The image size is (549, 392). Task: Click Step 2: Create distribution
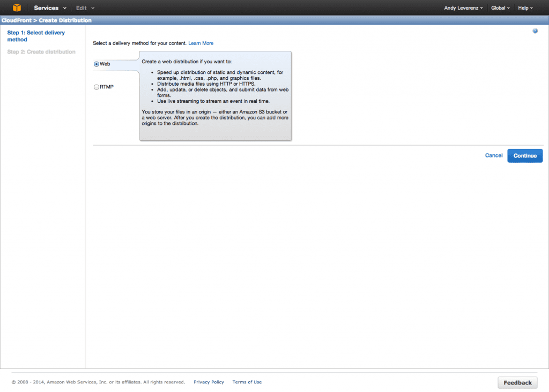[x=41, y=51]
